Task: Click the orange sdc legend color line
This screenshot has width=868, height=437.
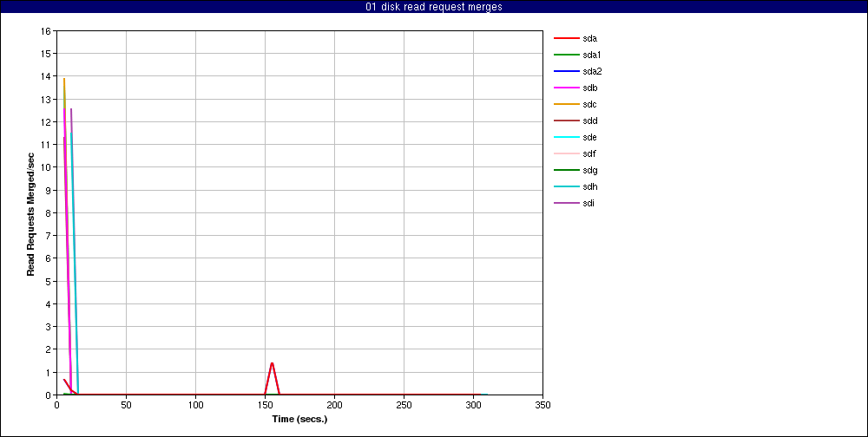Action: [566, 105]
